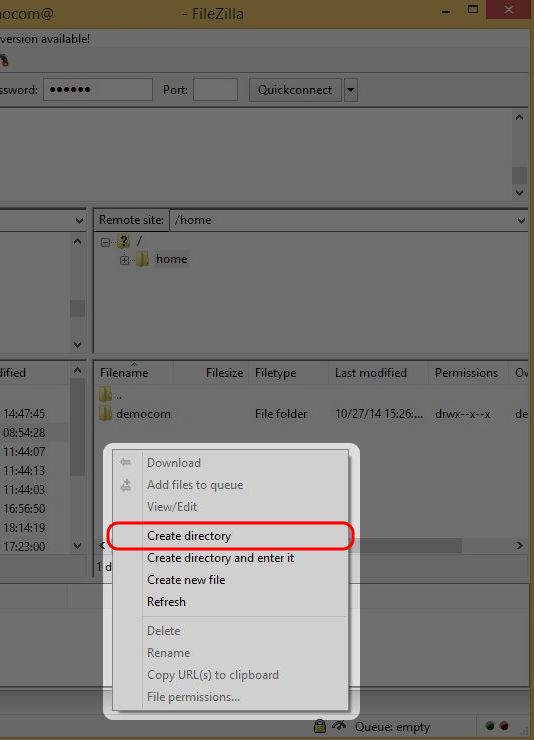Select local file modified at 14:47:45
Screen dimensions: 534x740
click(24, 414)
